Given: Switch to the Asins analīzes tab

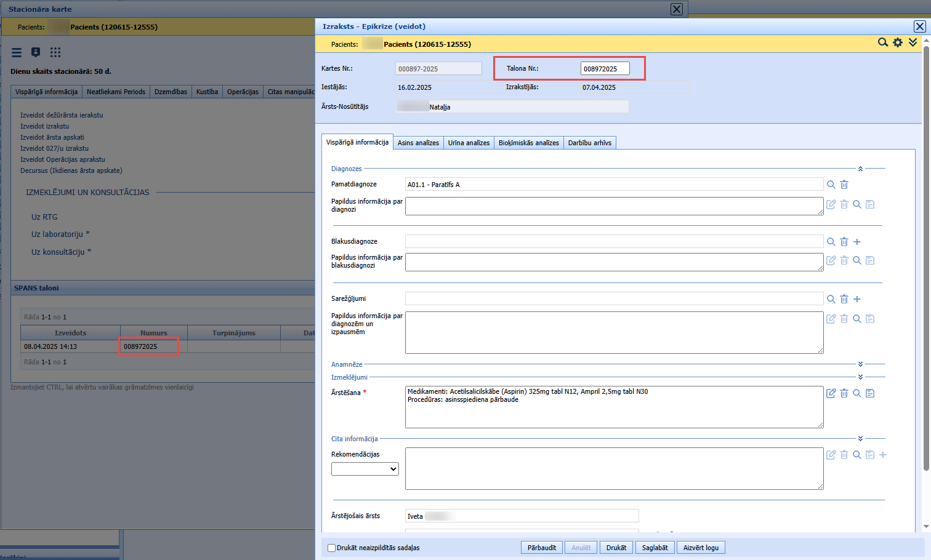Looking at the screenshot, I should pyautogui.click(x=418, y=143).
